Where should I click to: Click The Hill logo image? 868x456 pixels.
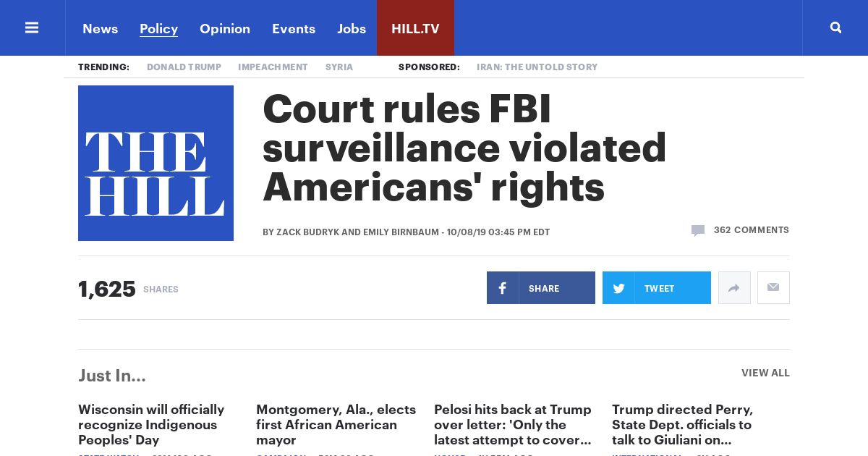click(x=156, y=163)
